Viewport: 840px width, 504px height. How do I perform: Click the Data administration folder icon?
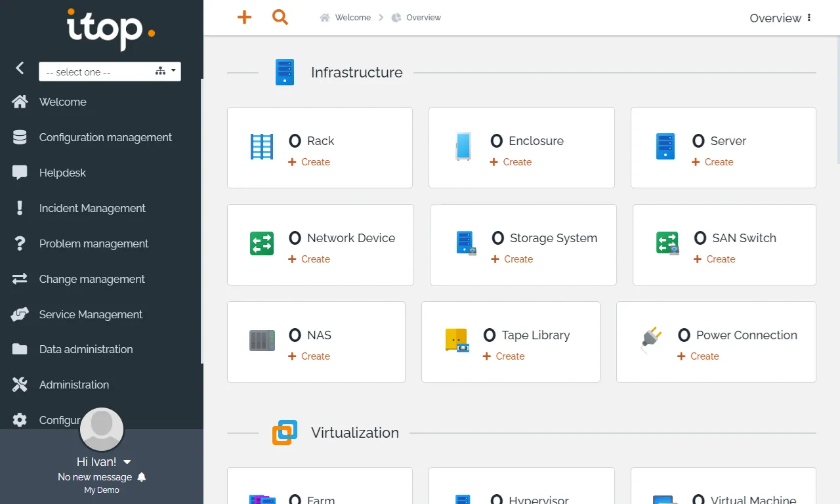(20, 349)
